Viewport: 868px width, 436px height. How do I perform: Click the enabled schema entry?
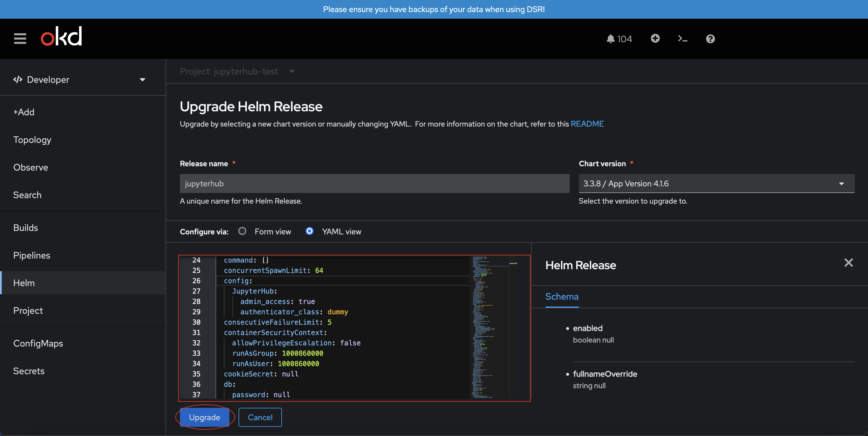tap(588, 328)
